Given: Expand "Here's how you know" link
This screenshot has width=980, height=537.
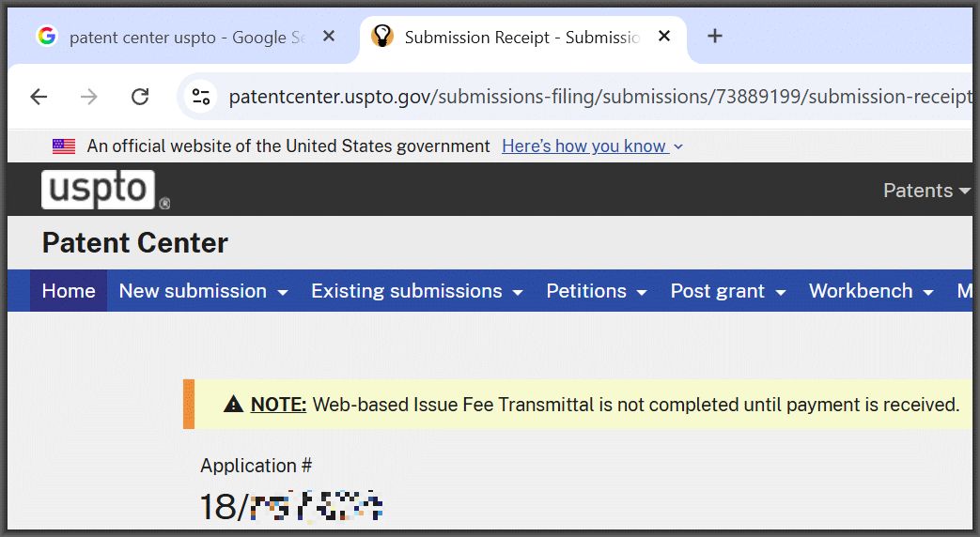Looking at the screenshot, I should tap(592, 146).
